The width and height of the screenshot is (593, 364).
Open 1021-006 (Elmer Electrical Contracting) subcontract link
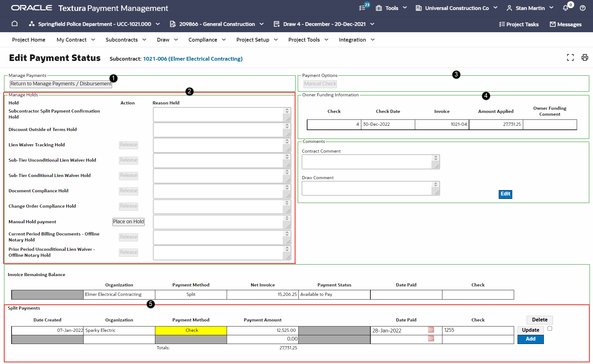coord(193,59)
